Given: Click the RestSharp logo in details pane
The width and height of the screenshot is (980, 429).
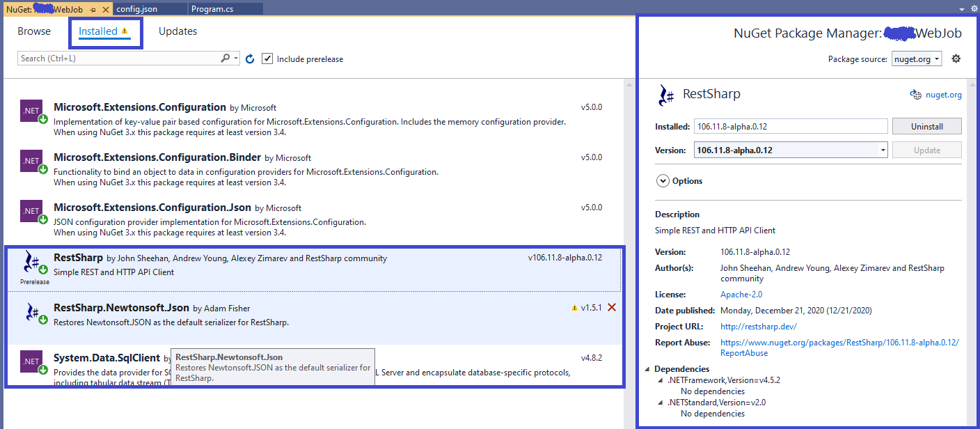Looking at the screenshot, I should pyautogui.click(x=666, y=95).
